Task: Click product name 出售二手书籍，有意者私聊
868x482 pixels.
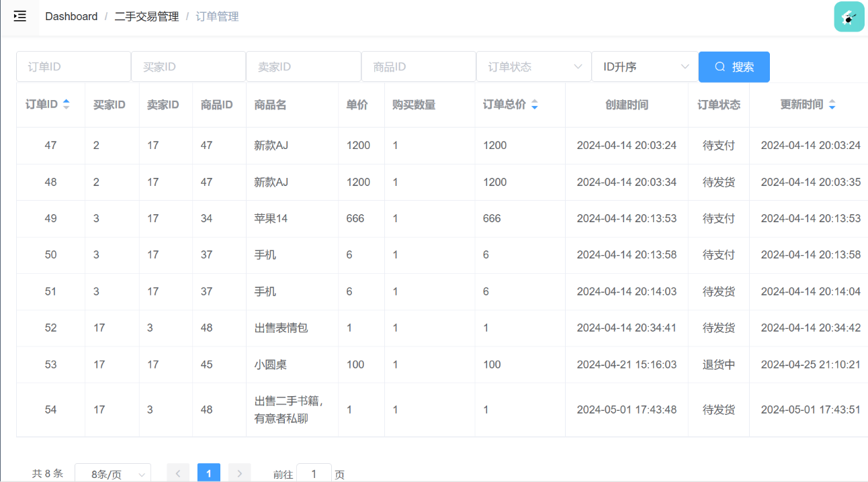Action: (289, 409)
